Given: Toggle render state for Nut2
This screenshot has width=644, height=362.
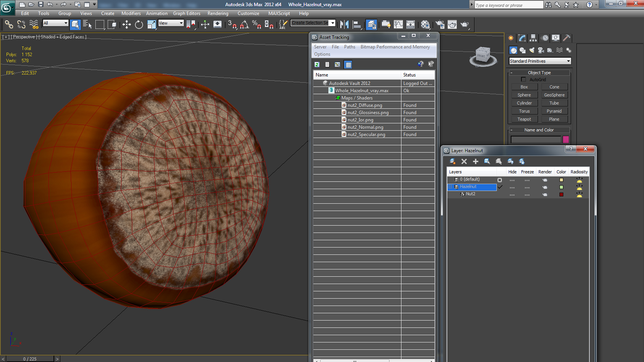Looking at the screenshot, I should (545, 194).
